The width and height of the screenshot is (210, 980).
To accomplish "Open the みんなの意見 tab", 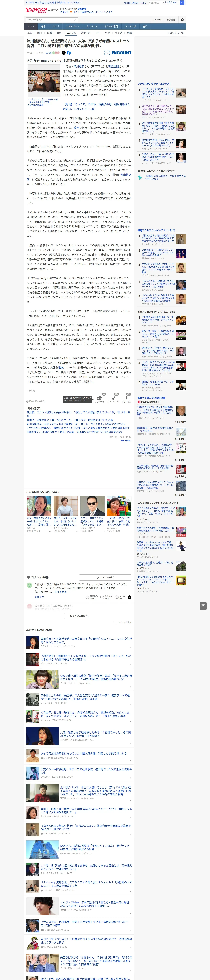I will pyautogui.click(x=111, y=27).
